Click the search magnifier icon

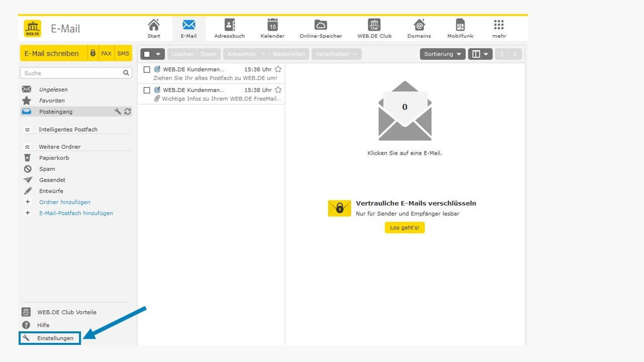tap(126, 73)
